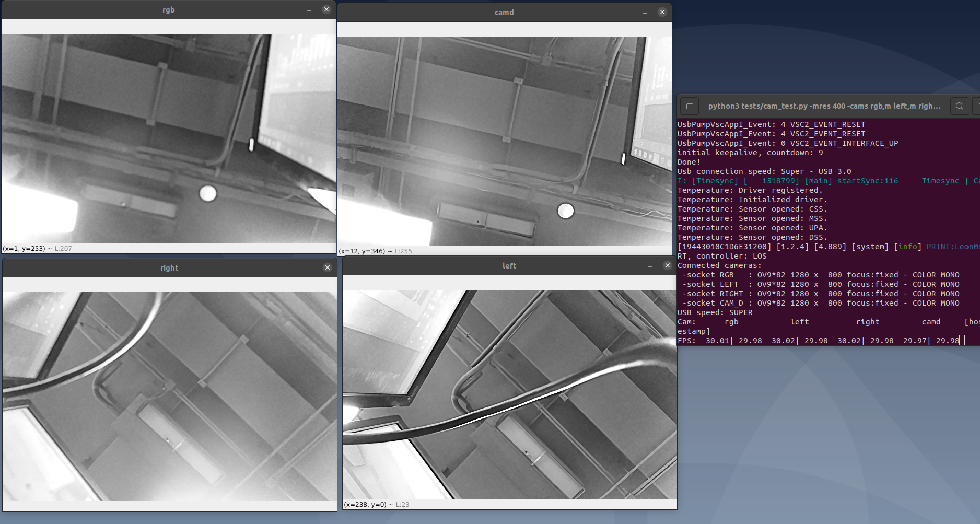Open a new terminal tab
The width and height of the screenshot is (980, 524).
tap(690, 106)
